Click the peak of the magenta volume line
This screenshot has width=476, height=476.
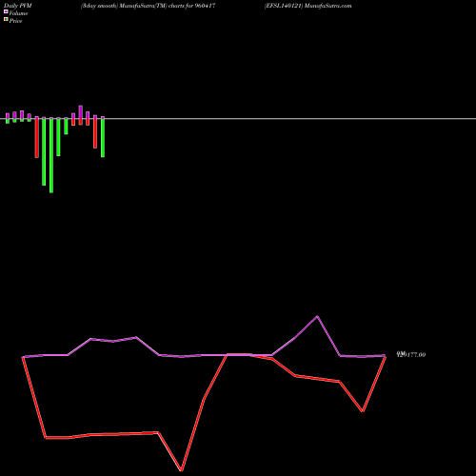click(x=317, y=316)
